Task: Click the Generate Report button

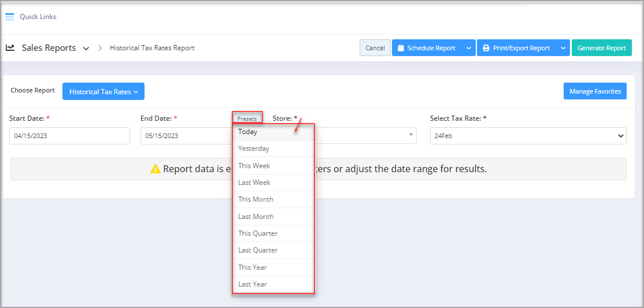Action: (x=601, y=48)
